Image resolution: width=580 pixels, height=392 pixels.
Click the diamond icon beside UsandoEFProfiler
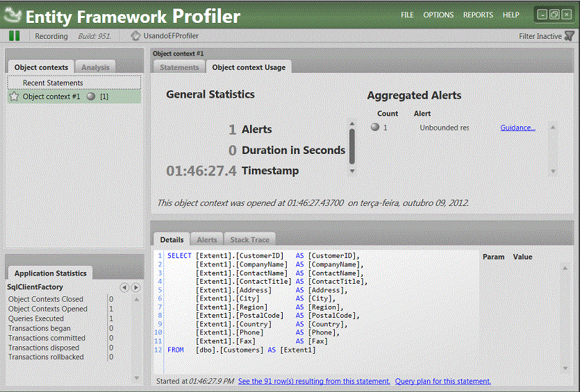[135, 36]
